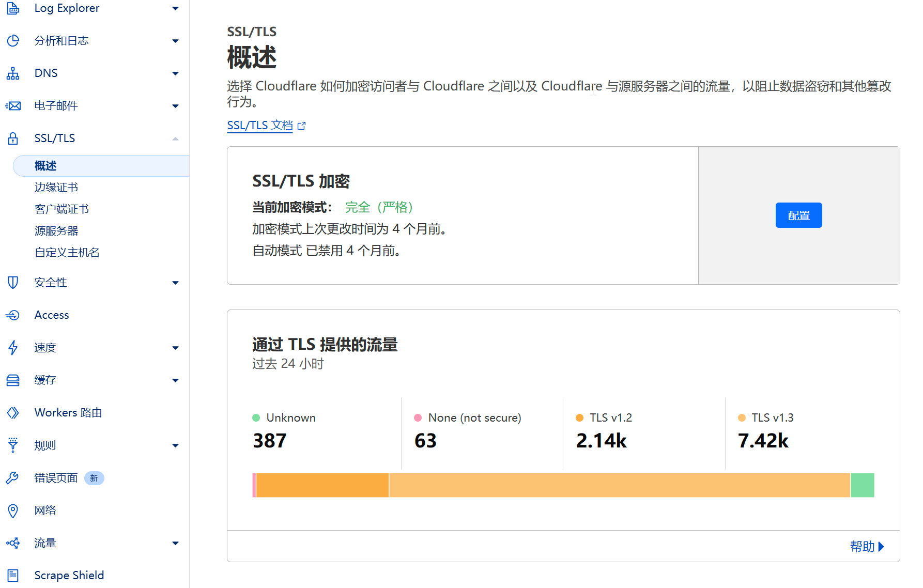This screenshot has height=588, width=923.
Task: Click the 7.42k TLS v1.3 value
Action: [x=763, y=441]
